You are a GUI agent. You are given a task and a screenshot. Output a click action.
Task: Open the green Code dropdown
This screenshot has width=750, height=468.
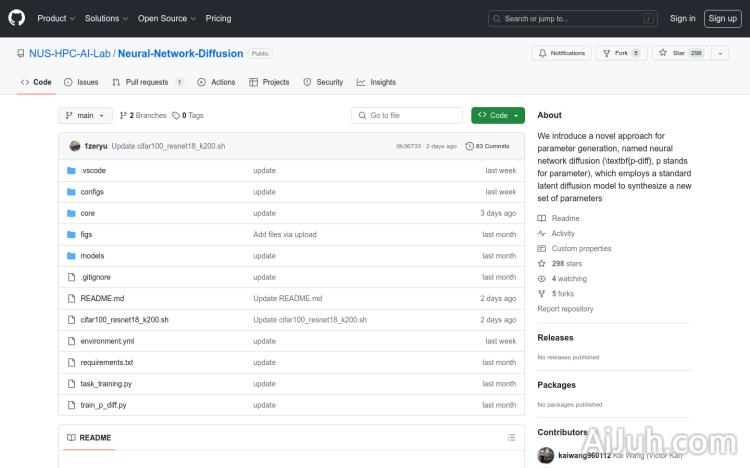click(498, 115)
